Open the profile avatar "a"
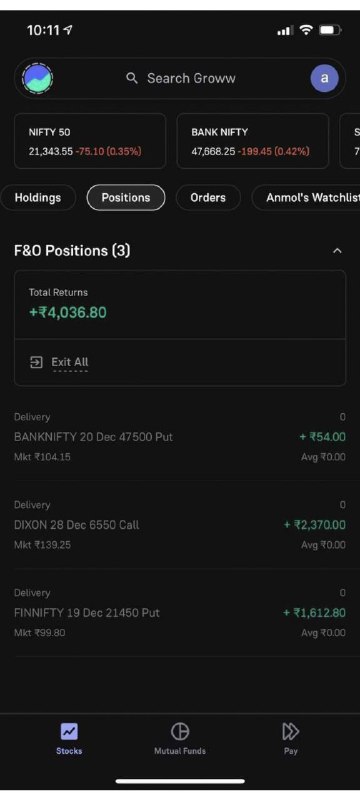Screen dimensions: 360x800 pos(324,79)
